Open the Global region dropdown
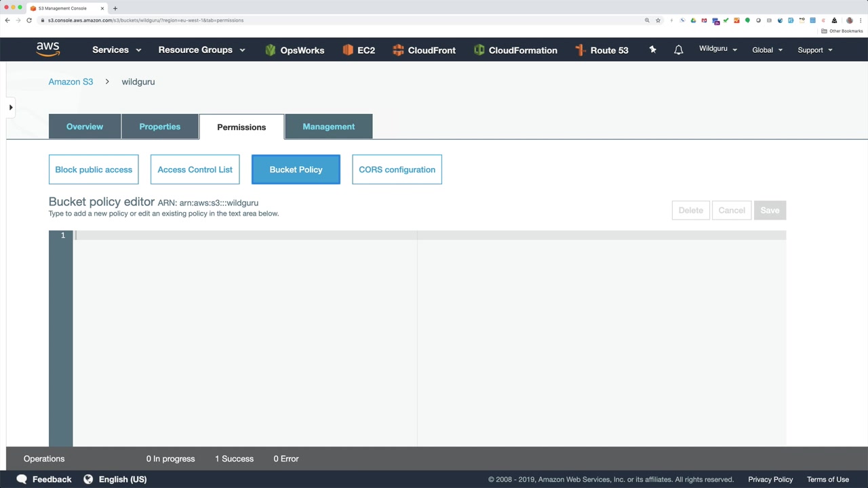Image resolution: width=868 pixels, height=488 pixels. click(x=768, y=50)
